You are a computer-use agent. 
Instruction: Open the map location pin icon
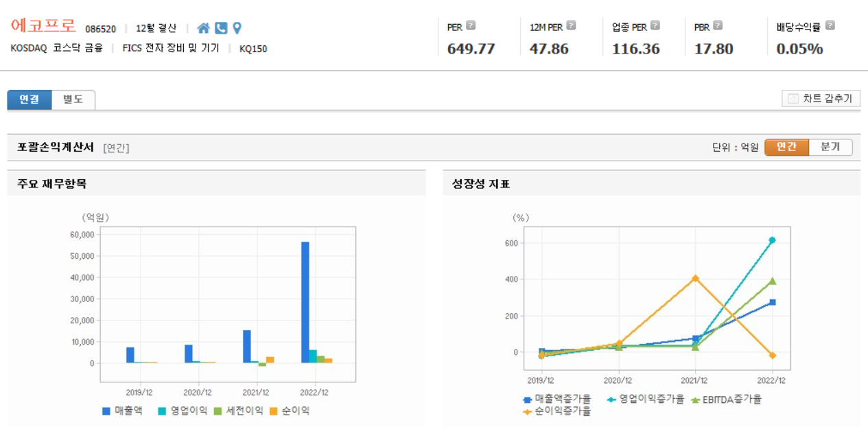pyautogui.click(x=237, y=27)
